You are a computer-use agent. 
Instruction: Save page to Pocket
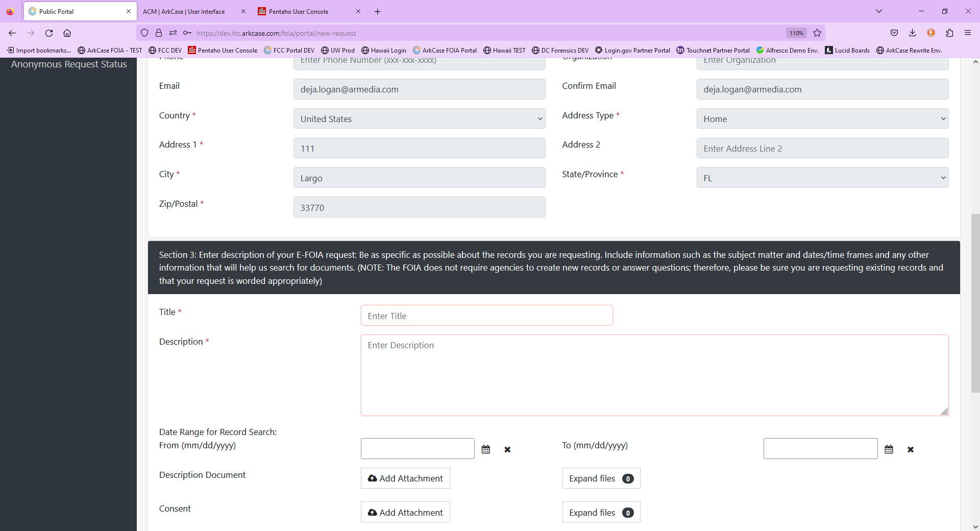coord(894,33)
